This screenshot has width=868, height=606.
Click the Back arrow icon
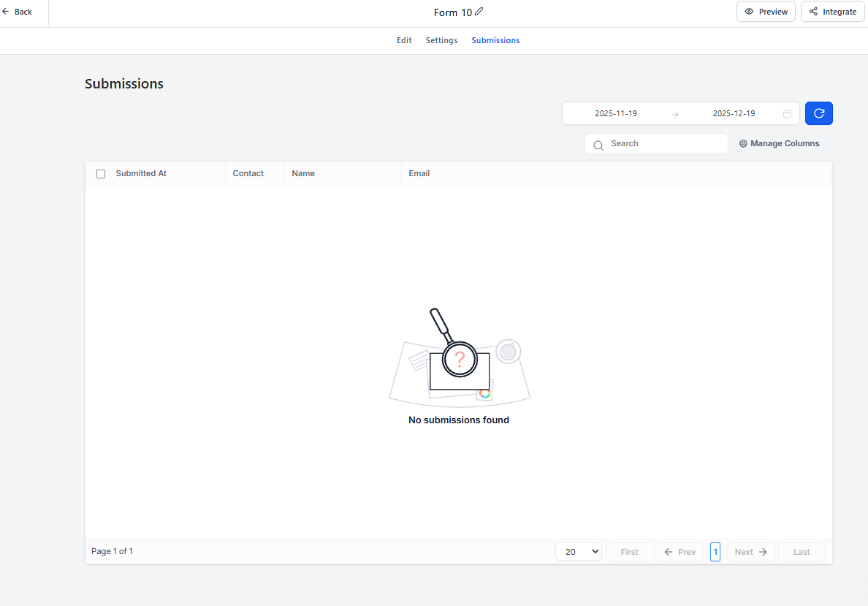[x=6, y=12]
